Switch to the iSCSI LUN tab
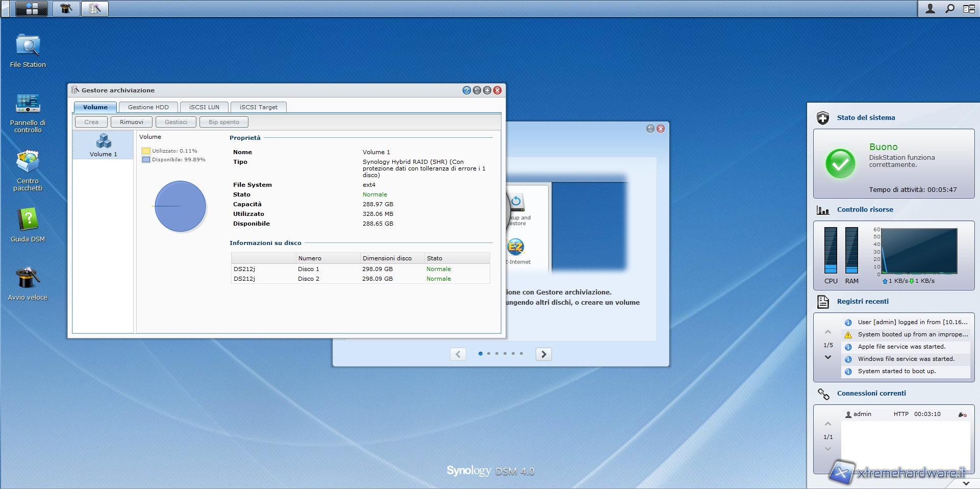Image resolution: width=980 pixels, height=489 pixels. (204, 107)
